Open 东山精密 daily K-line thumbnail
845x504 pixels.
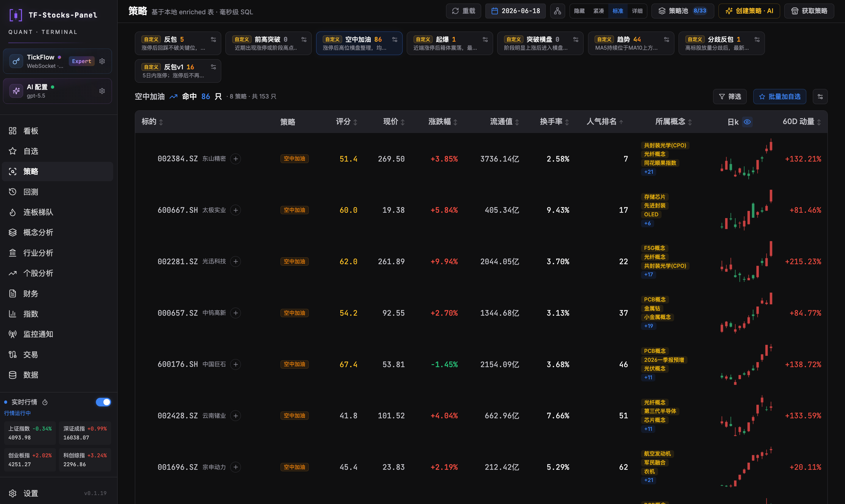click(747, 159)
